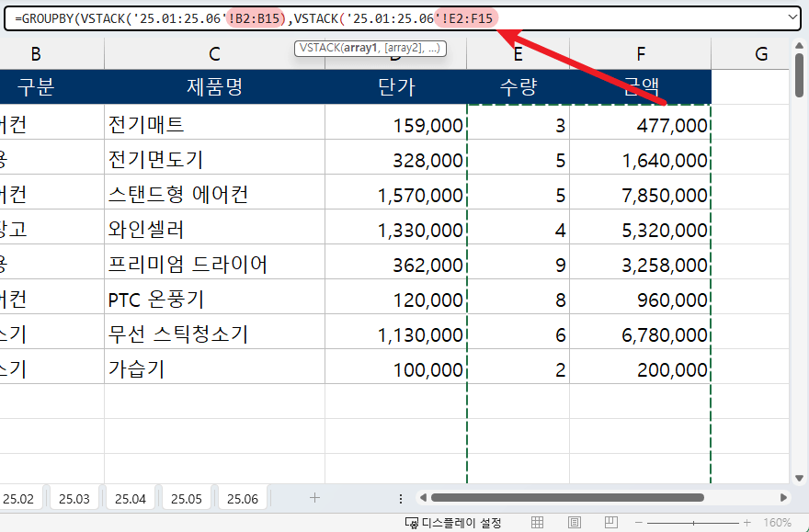
Task: Open sheet tab 25.06
Action: [243, 499]
